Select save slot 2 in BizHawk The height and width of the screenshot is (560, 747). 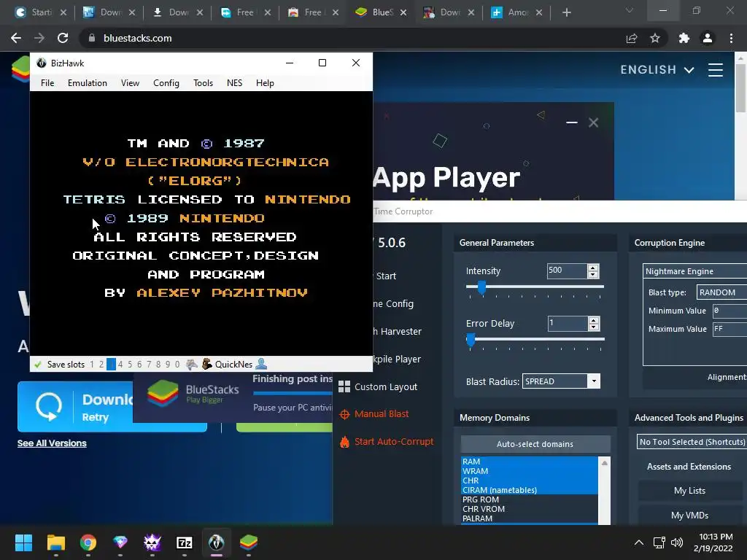point(101,365)
